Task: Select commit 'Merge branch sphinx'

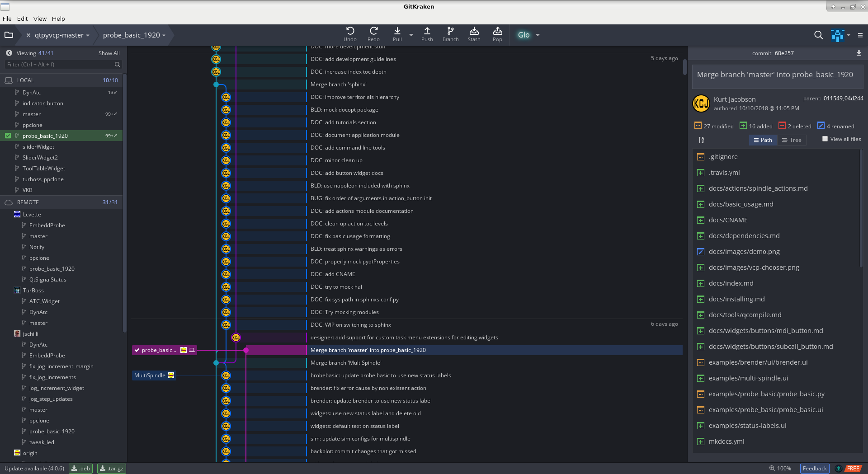Action: (x=338, y=84)
